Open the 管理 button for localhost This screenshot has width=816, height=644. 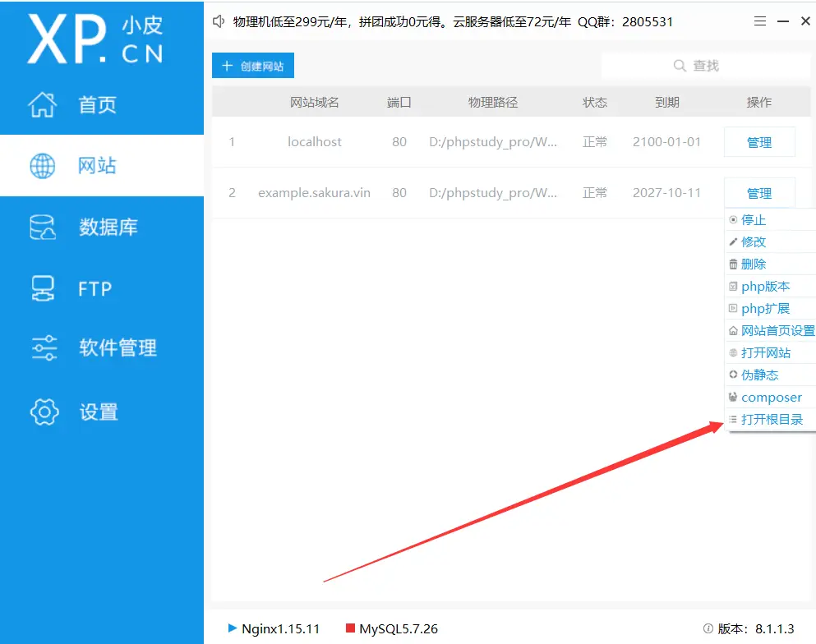point(759,141)
